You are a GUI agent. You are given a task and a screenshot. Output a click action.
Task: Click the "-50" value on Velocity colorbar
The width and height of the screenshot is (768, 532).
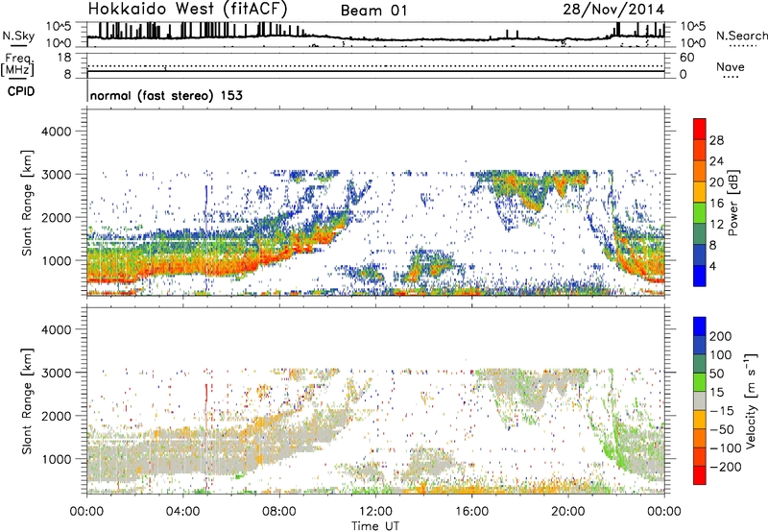(x=722, y=429)
